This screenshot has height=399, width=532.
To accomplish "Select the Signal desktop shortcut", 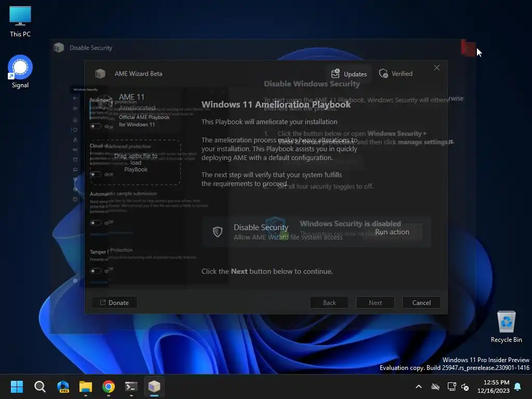I will point(20,72).
